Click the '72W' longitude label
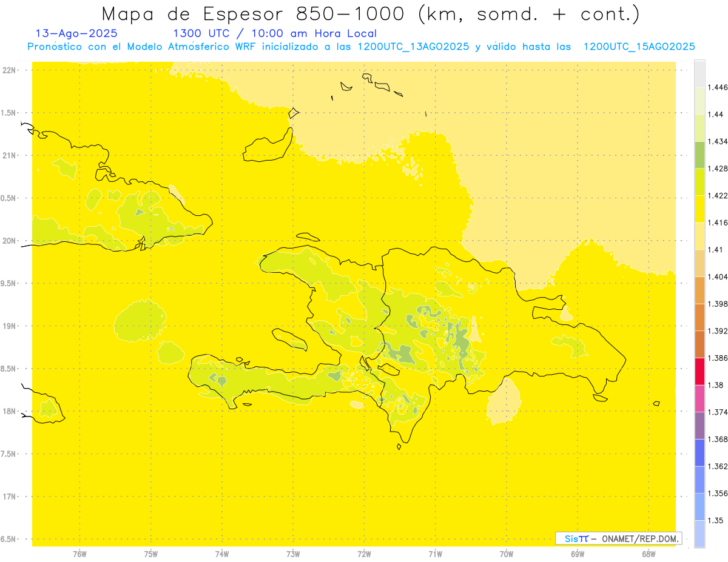 click(x=364, y=554)
